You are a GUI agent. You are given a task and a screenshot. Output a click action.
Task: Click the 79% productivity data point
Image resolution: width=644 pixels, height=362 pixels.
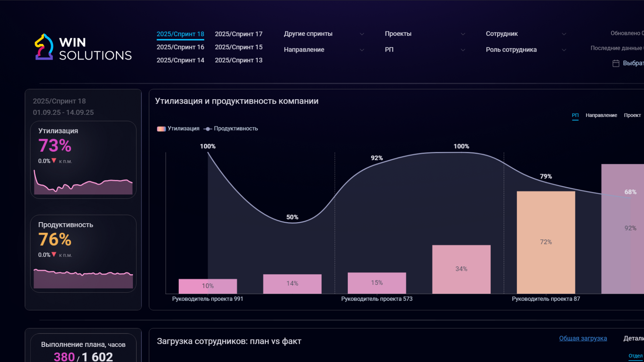546,182
